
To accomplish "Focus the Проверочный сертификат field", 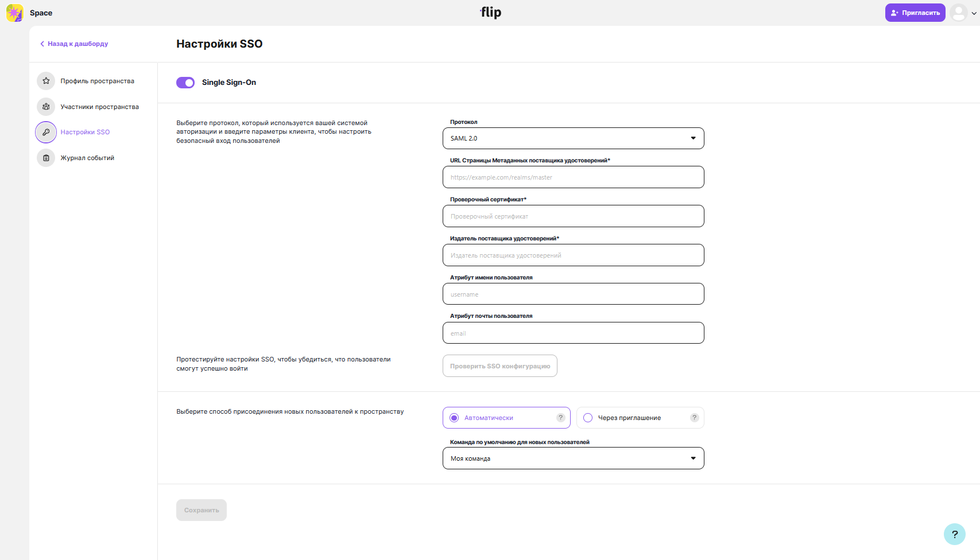I will click(573, 216).
